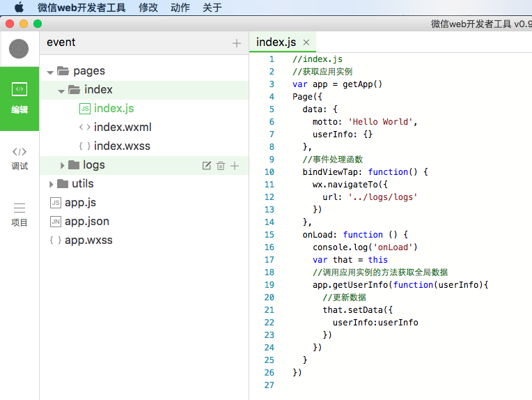Collapse the index folder
532x400 pixels.
coord(61,91)
